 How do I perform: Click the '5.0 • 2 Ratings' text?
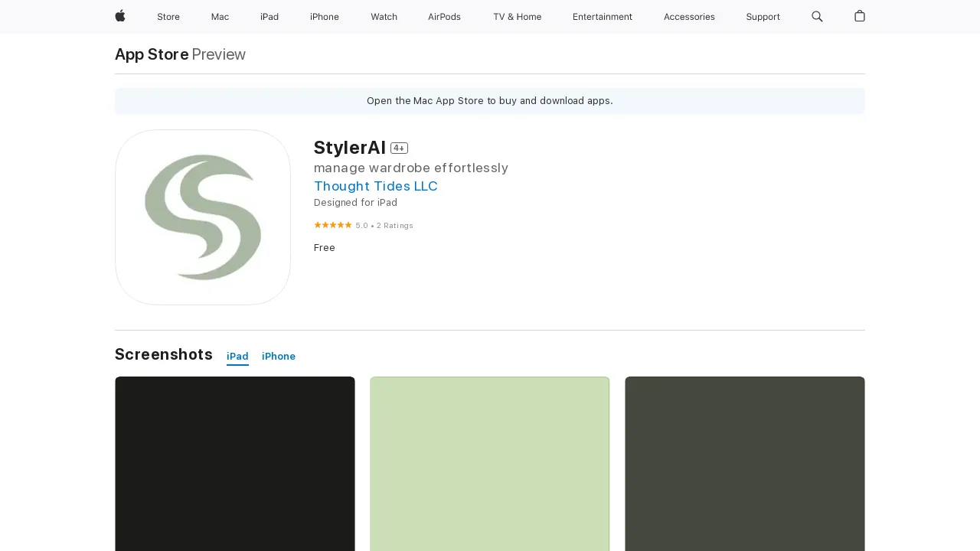click(x=384, y=226)
